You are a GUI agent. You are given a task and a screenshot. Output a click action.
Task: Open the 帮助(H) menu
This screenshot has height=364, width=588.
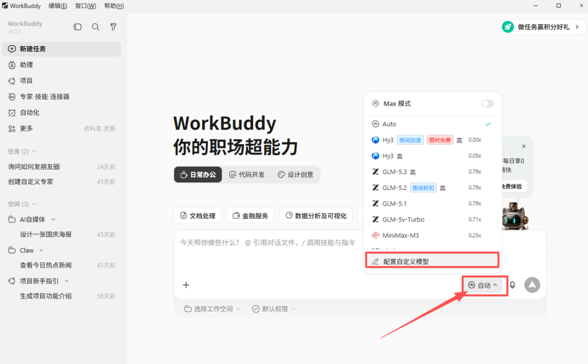click(x=114, y=6)
